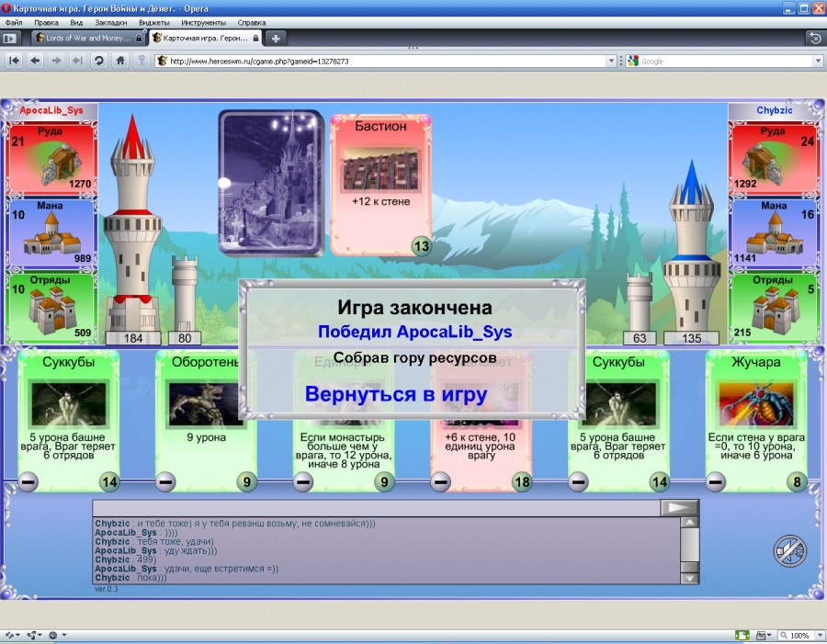Image resolution: width=827 pixels, height=644 pixels.
Task: Click the status bar green sync icon
Action: (742, 635)
